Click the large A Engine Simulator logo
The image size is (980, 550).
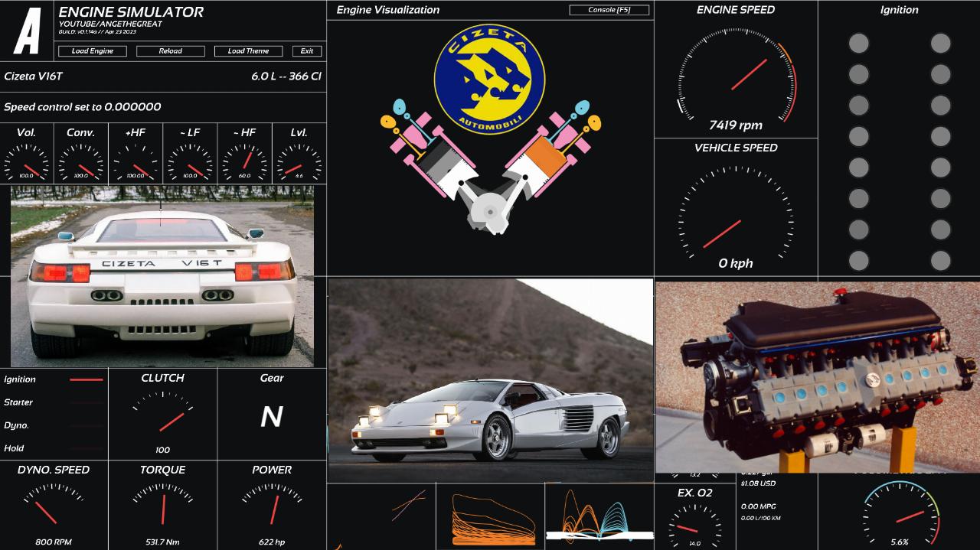pyautogui.click(x=28, y=31)
